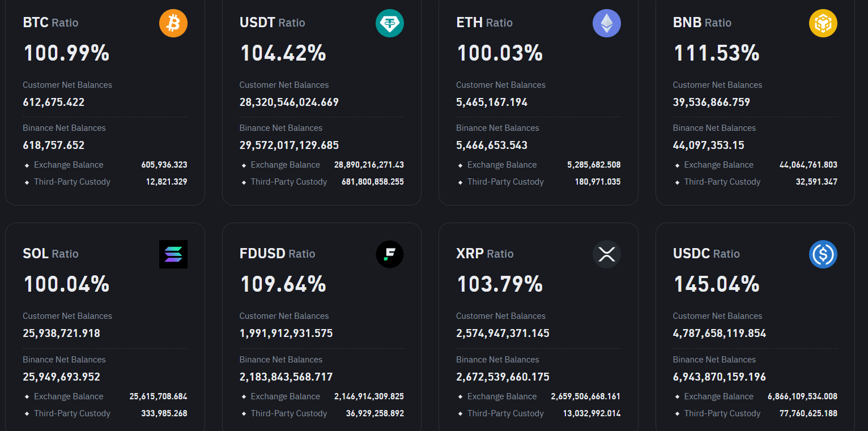This screenshot has width=868, height=431.
Task: Click USDC Third-Party Custody label
Action: [x=722, y=413]
